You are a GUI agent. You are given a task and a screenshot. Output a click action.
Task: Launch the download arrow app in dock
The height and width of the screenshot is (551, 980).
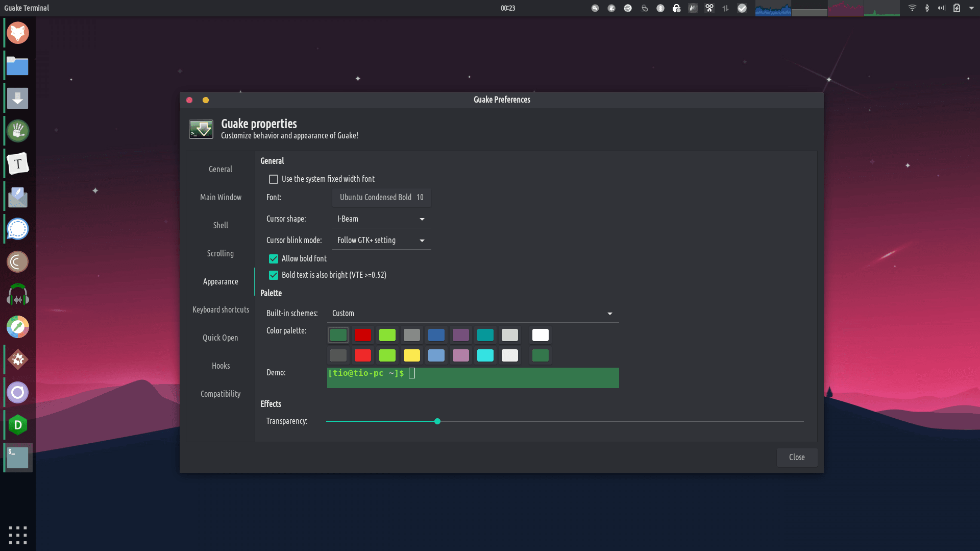(18, 99)
